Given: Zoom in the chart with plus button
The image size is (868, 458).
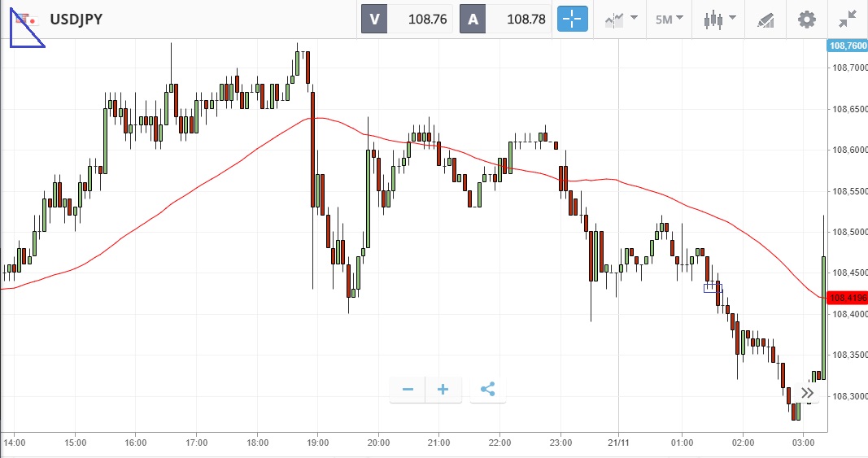Looking at the screenshot, I should click(443, 390).
